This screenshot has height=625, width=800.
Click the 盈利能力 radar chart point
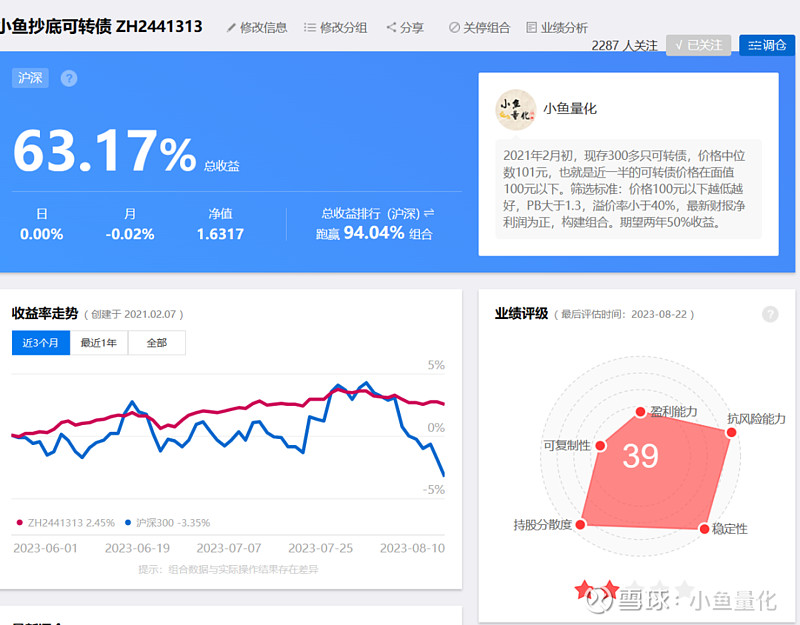641,412
